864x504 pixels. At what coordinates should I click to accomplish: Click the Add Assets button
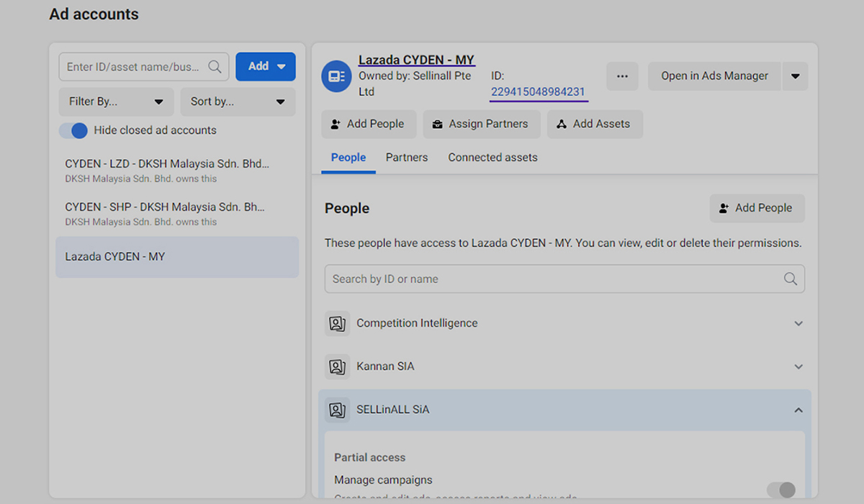(595, 124)
